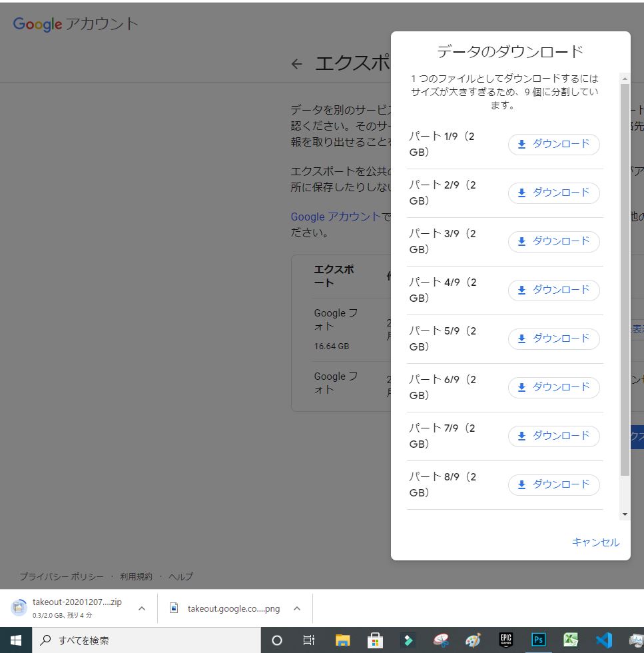The height and width of the screenshot is (653, 644).
Task: Download part 7/9 of the export
Action: [x=553, y=436]
